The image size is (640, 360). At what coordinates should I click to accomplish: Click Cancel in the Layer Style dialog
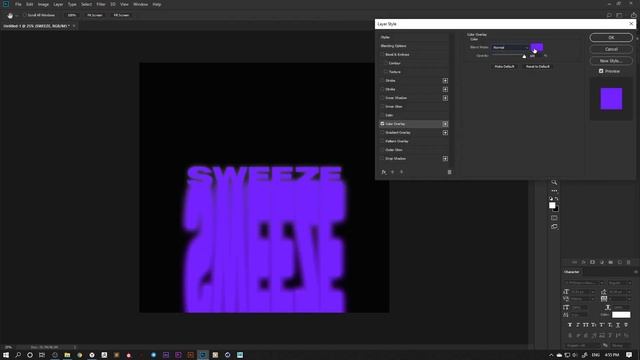coord(611,49)
